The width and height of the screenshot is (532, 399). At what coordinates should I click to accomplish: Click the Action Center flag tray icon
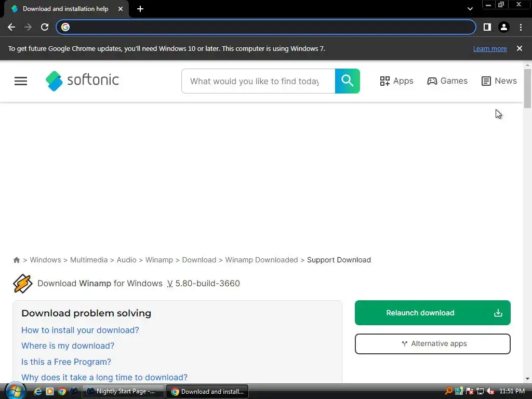[x=470, y=391]
